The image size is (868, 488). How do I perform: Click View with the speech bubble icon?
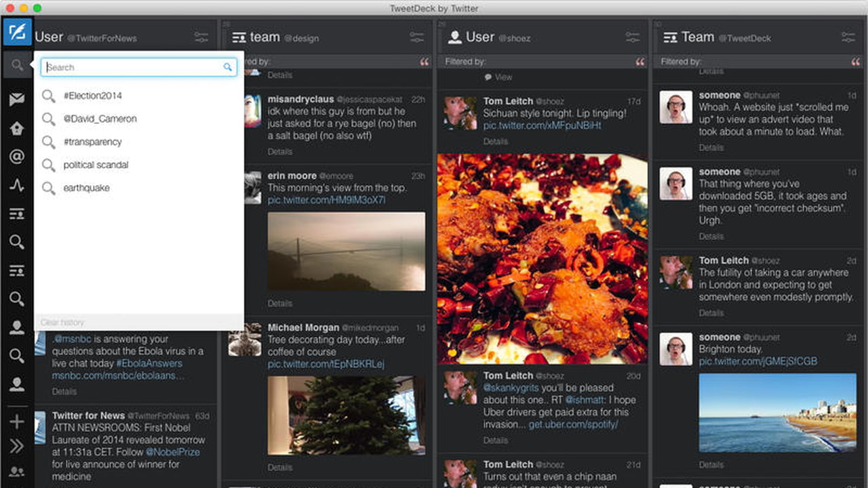498,77
